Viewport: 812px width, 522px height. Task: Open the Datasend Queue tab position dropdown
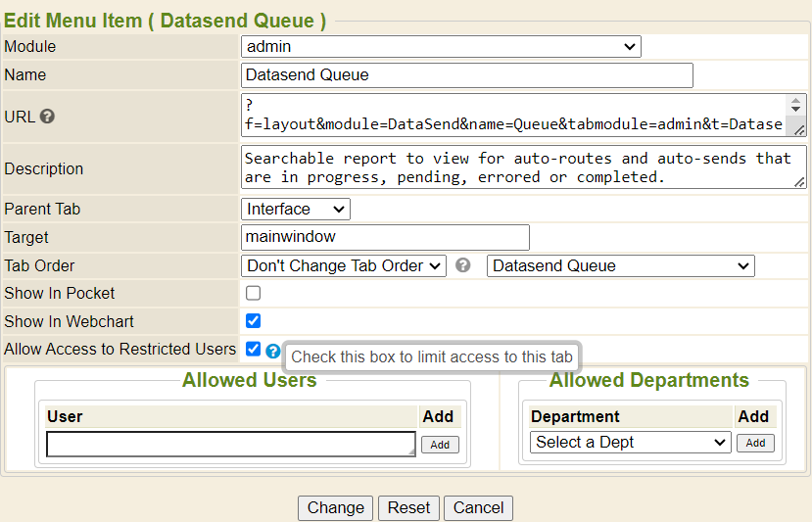pos(620,265)
